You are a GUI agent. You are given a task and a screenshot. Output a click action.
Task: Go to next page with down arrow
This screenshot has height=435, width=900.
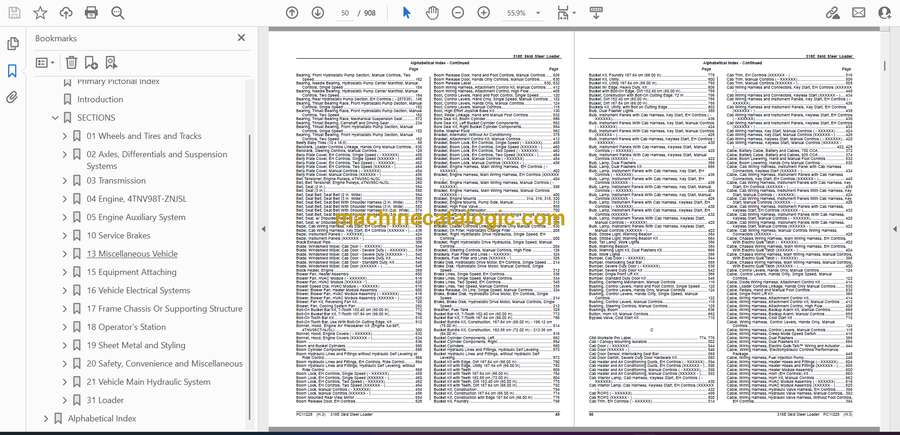coord(317,13)
